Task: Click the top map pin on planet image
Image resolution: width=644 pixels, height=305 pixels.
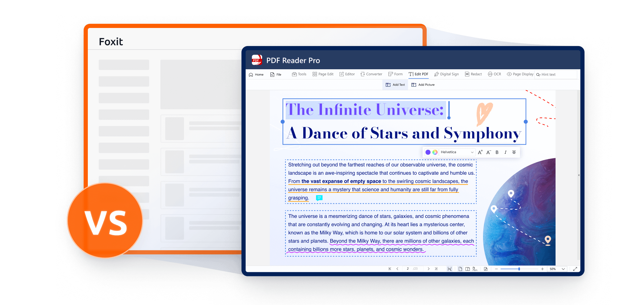Action: [x=511, y=193]
